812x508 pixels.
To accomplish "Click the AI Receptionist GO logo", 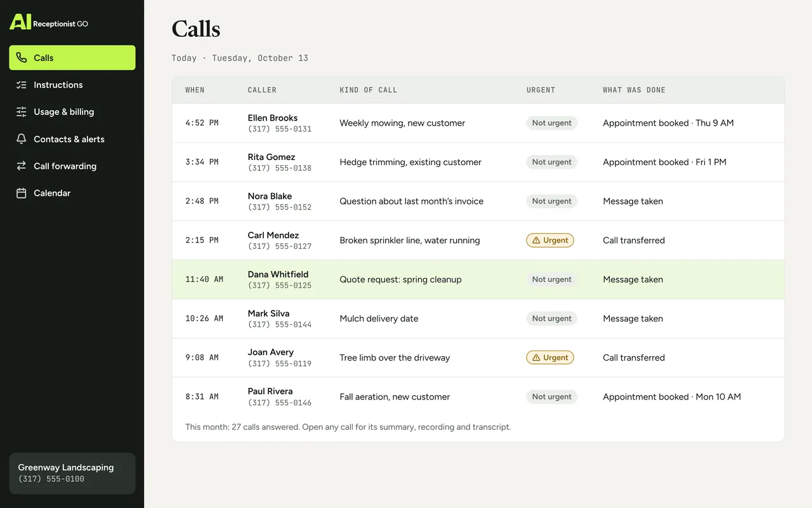I will pyautogui.click(x=49, y=22).
